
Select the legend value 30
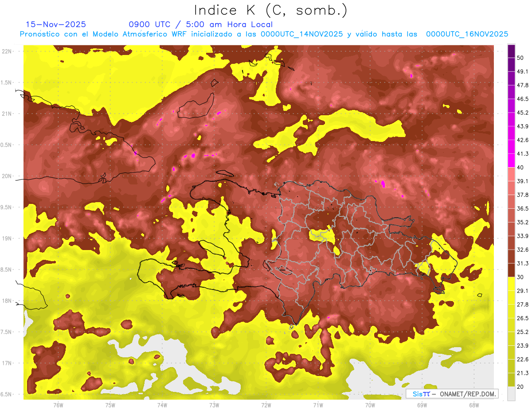(520, 277)
